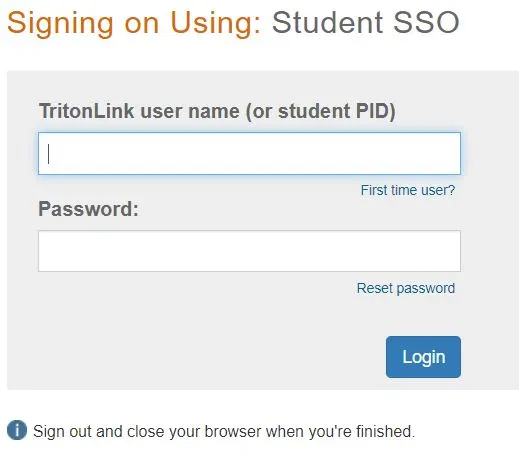
Task: Click the blinking cursor in username box
Action: tap(49, 154)
